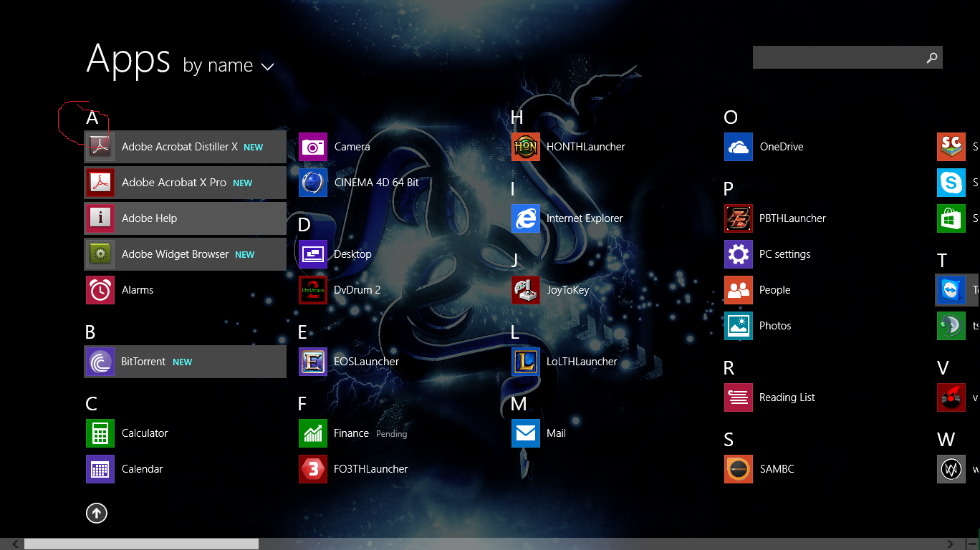Launch Adobe Widget Browser
This screenshot has height=550, width=980.
click(185, 254)
